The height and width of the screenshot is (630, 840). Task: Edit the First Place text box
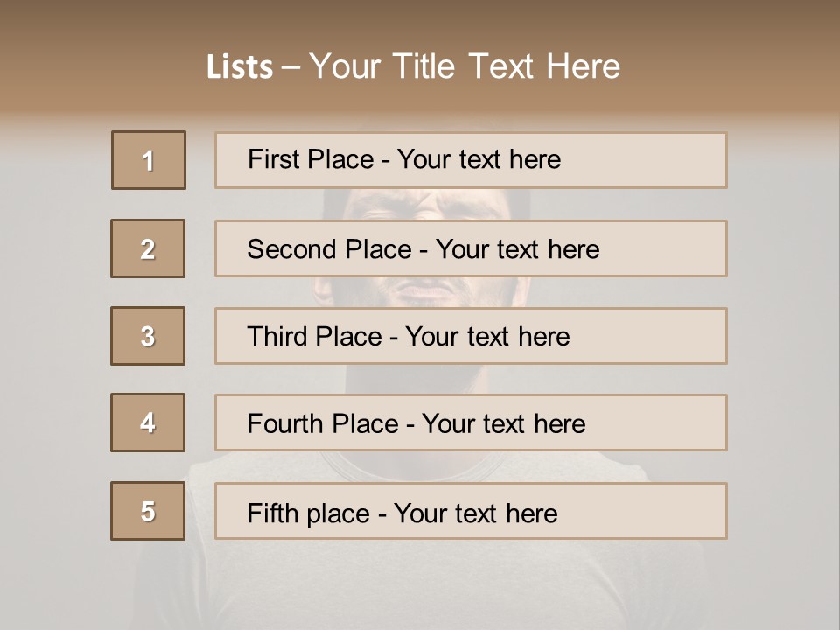(471, 160)
